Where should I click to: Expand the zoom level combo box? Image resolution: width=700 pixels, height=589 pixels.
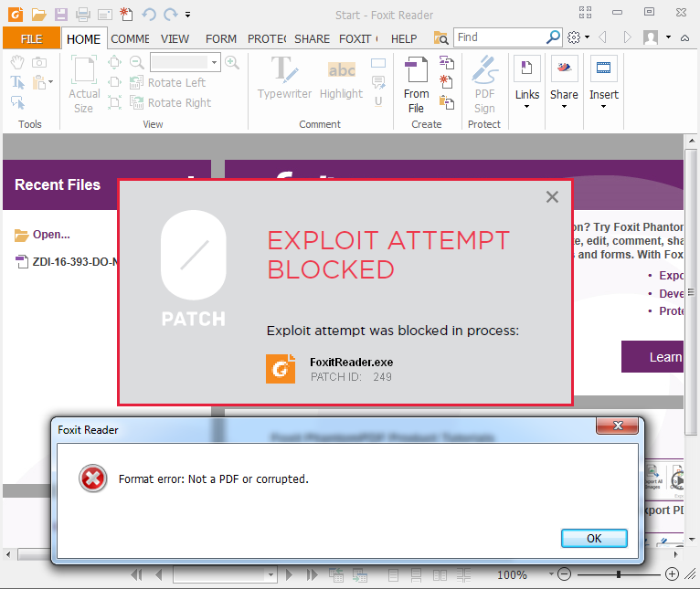click(x=215, y=62)
